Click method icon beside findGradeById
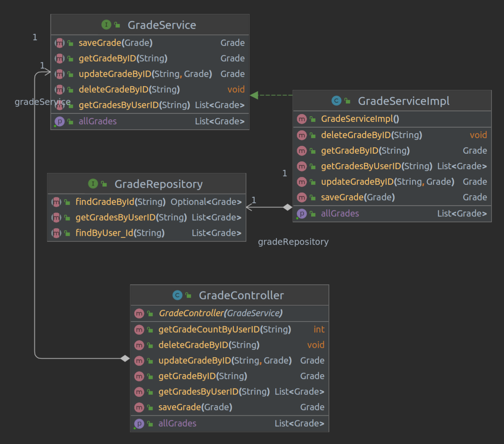This screenshot has height=444, width=504. click(57, 202)
